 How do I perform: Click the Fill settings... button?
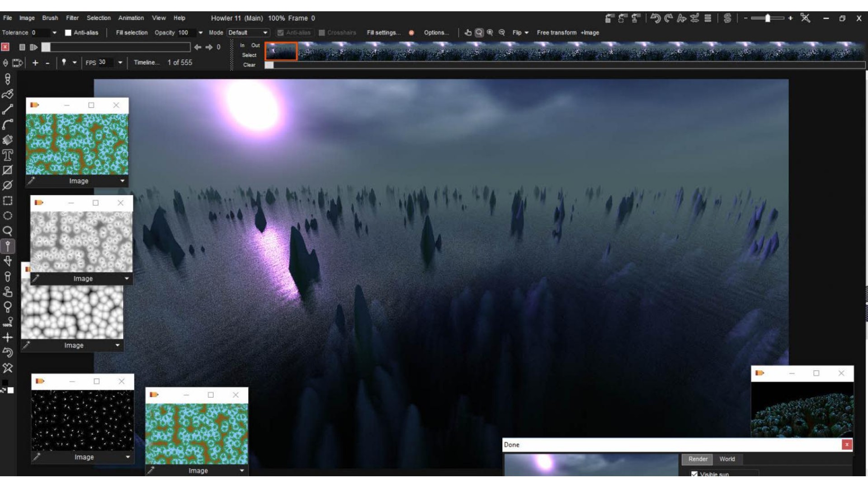[x=383, y=33]
